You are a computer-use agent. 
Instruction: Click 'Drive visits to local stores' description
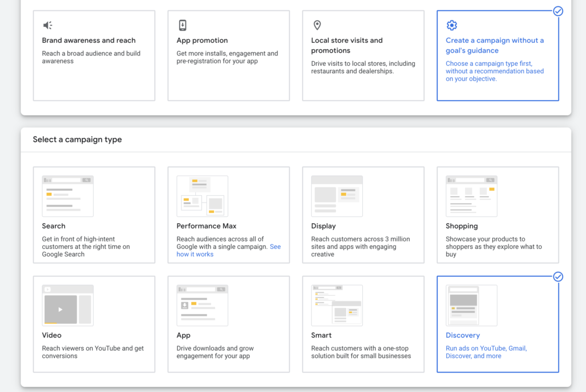tap(363, 68)
